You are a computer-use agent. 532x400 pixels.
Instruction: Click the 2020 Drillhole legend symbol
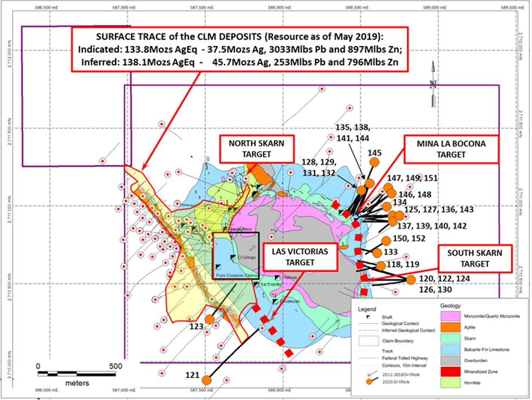[x=369, y=382]
